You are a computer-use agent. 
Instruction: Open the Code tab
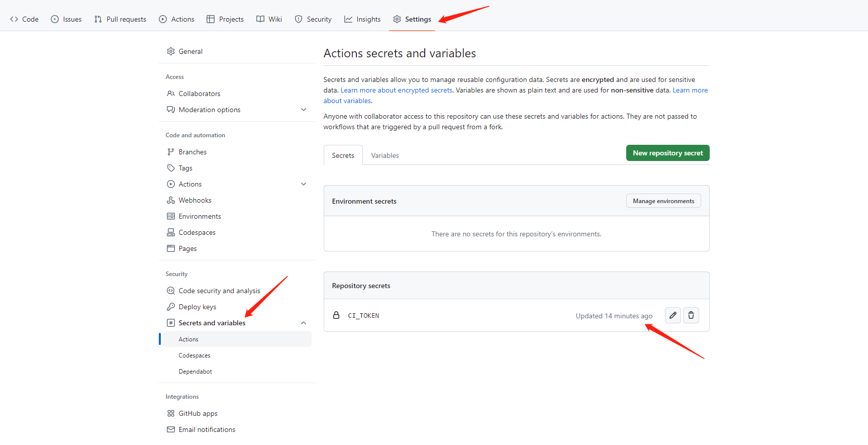coord(24,19)
